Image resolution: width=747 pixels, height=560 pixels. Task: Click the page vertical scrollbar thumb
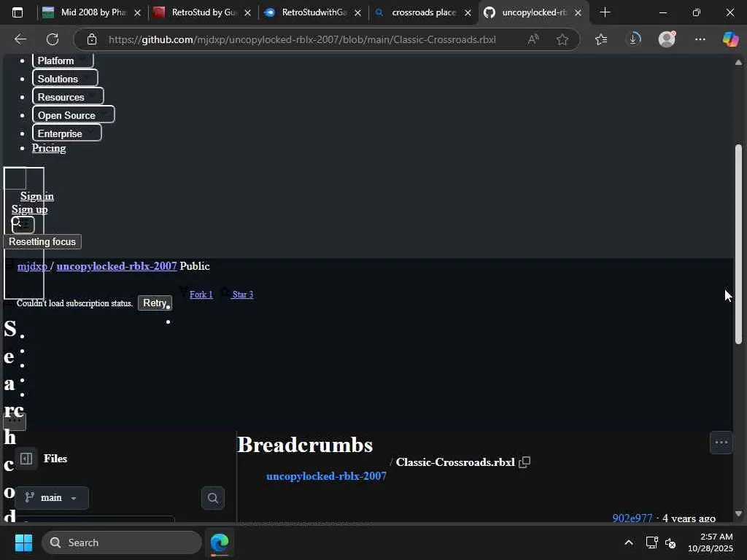[x=738, y=244]
